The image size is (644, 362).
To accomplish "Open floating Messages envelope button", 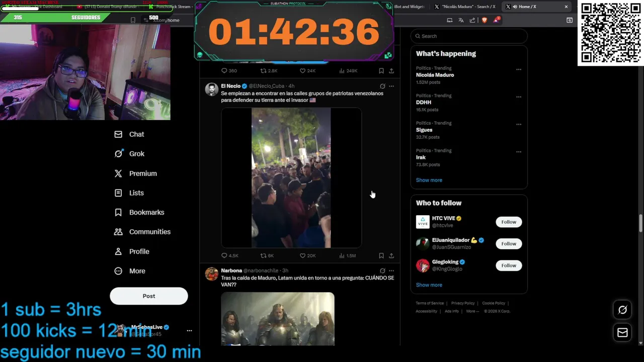I will click(x=622, y=332).
